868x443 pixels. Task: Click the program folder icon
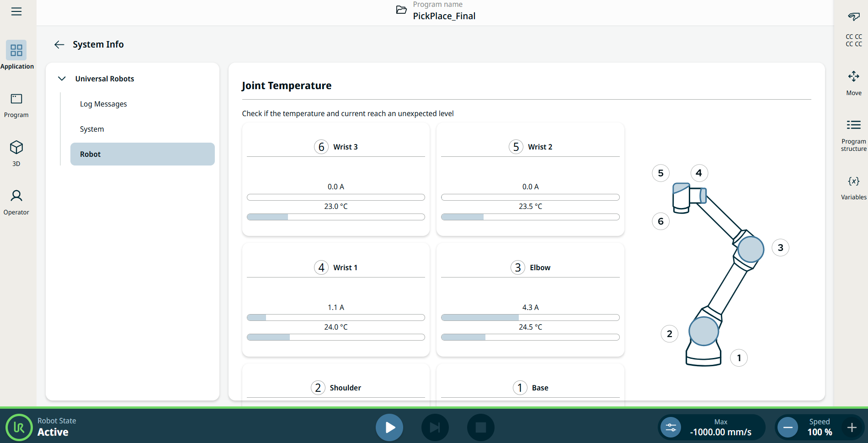coord(401,10)
